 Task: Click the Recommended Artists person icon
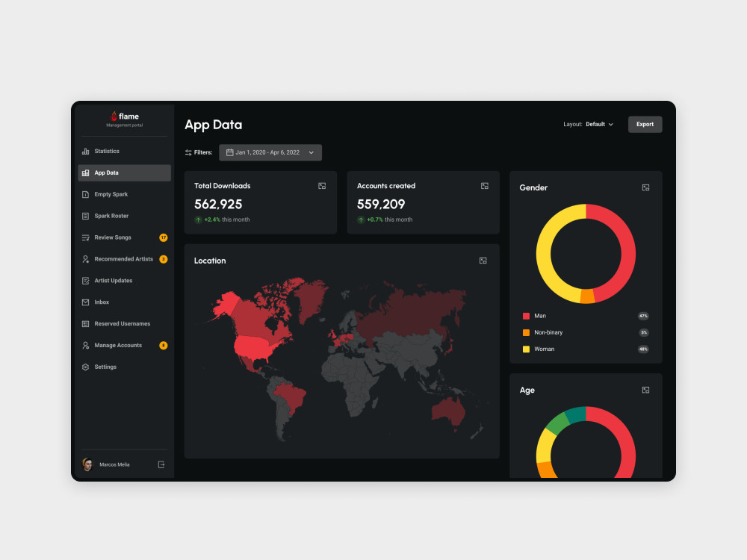85,259
